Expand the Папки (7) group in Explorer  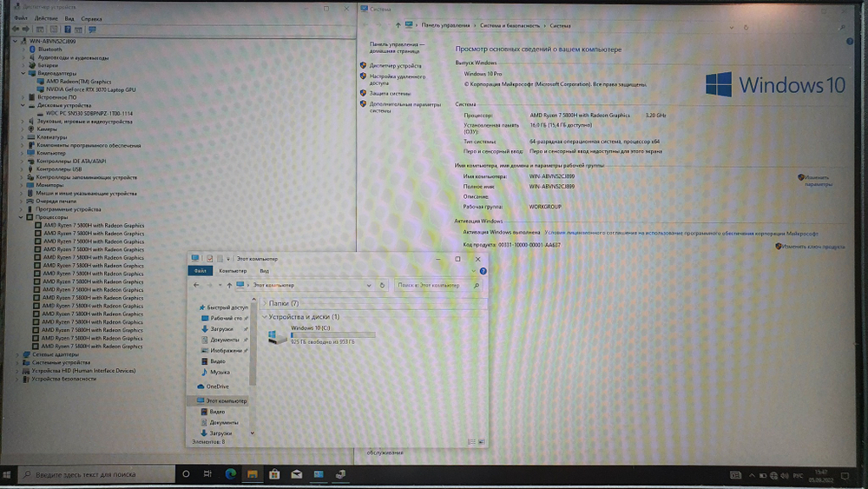tap(265, 303)
